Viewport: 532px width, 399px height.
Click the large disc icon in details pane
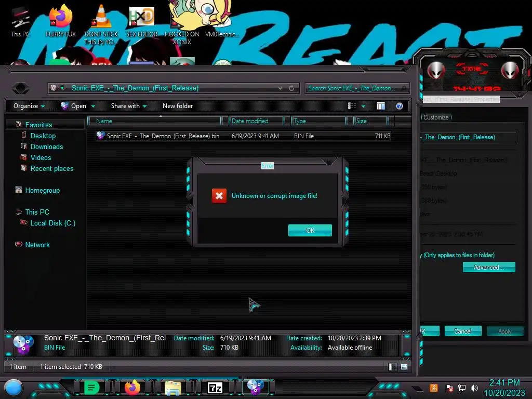(23, 344)
